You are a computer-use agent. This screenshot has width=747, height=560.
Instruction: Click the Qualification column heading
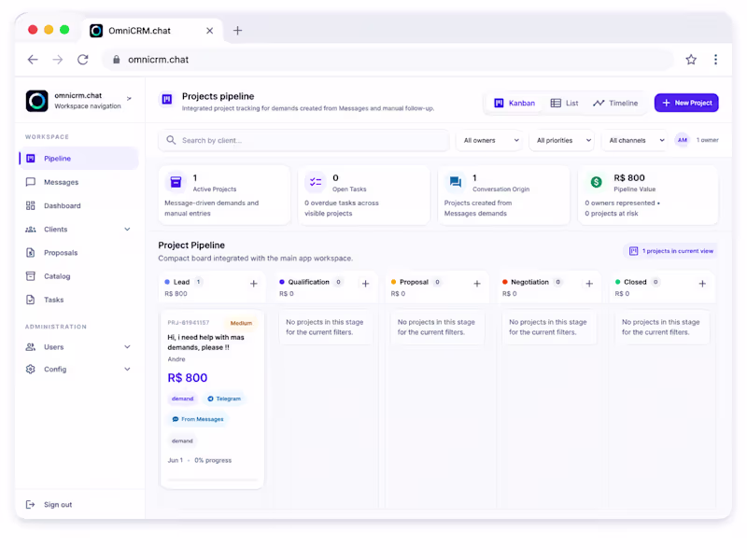[308, 282]
